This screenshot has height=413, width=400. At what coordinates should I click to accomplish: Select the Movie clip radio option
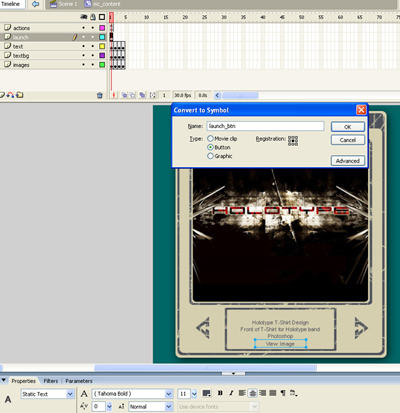(x=210, y=138)
